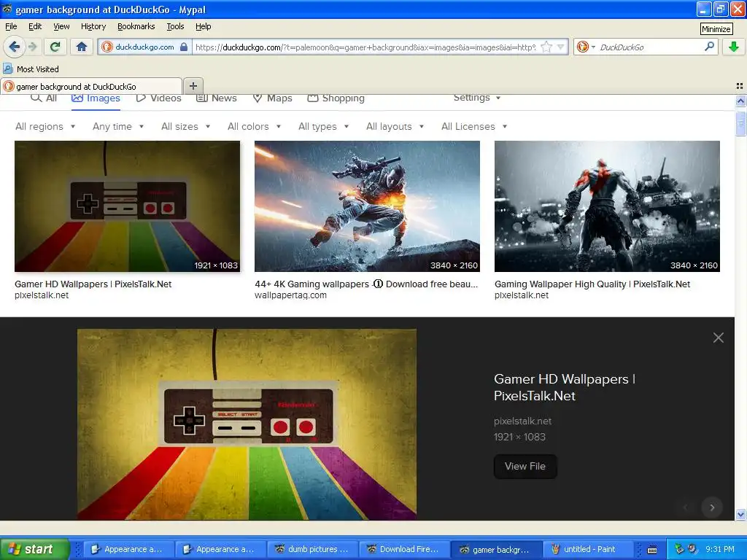Select the Kratos and tank wallpaper thumbnail

click(x=607, y=206)
